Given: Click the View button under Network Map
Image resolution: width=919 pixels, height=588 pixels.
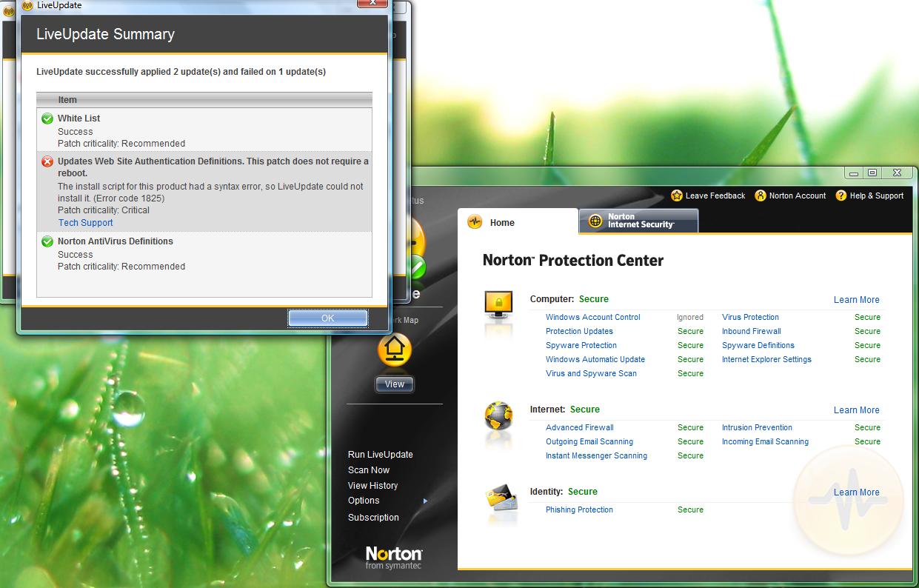Looking at the screenshot, I should pyautogui.click(x=395, y=384).
